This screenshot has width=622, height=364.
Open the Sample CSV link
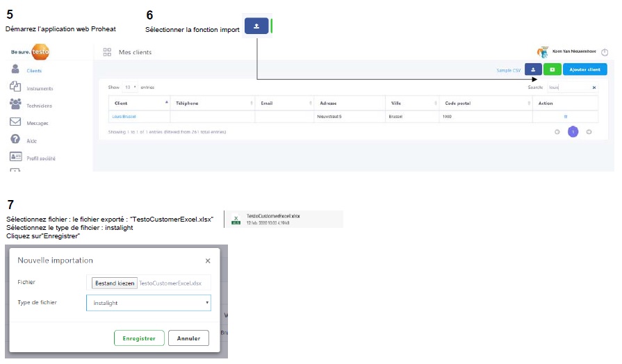[x=508, y=70]
